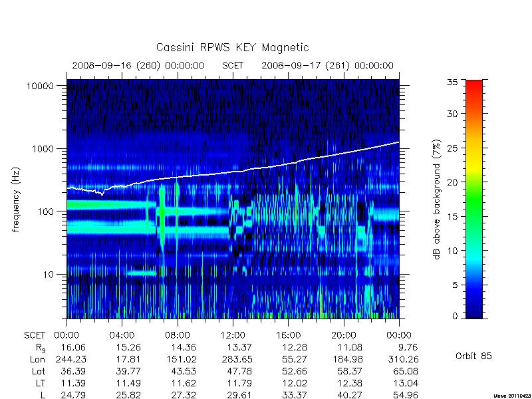Click the L value 24.79
Image resolution: width=532 pixels, height=399 pixels.
(73, 395)
